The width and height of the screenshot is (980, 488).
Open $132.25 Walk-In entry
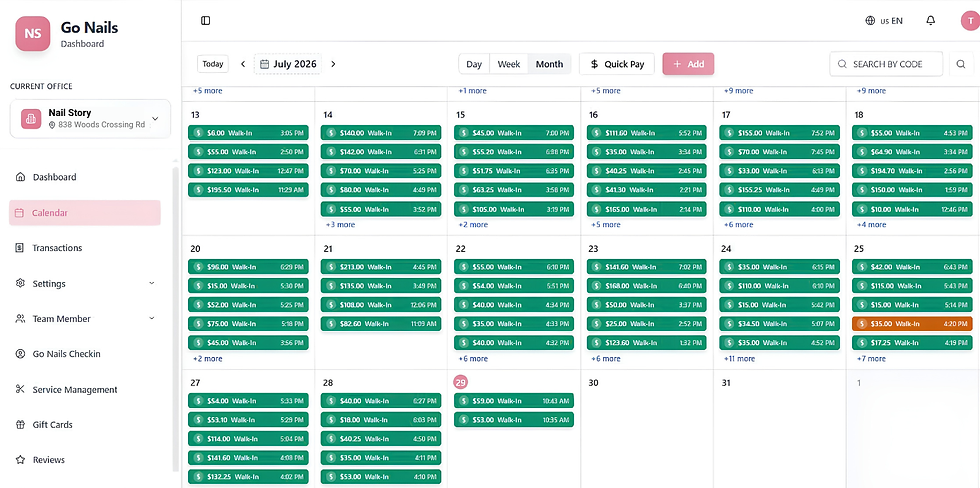point(248,477)
